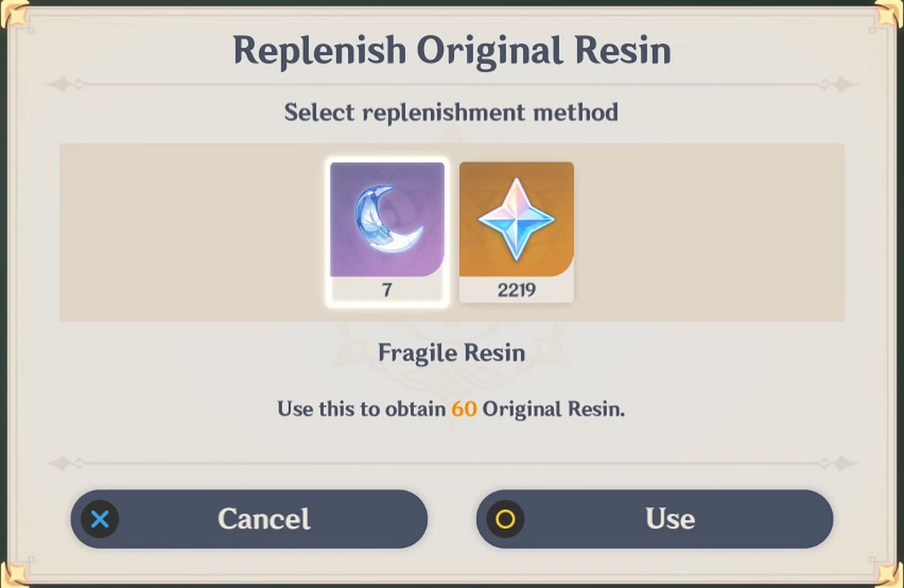Select the Primogem star icon
Screen dimensions: 904x588
(x=516, y=220)
